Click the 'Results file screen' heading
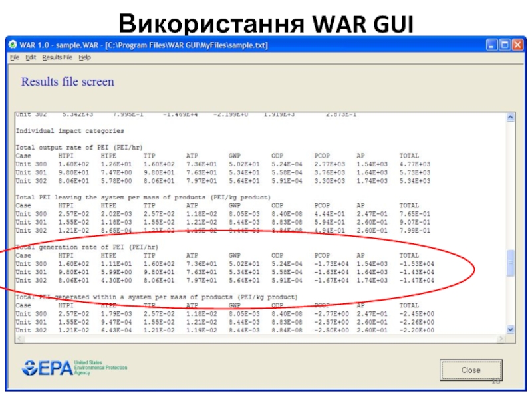 pos(68,82)
